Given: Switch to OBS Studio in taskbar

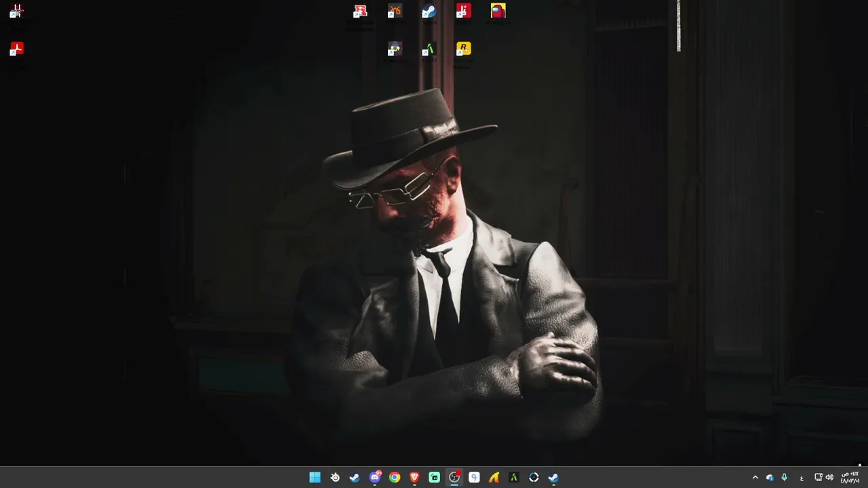Looking at the screenshot, I should (x=454, y=477).
